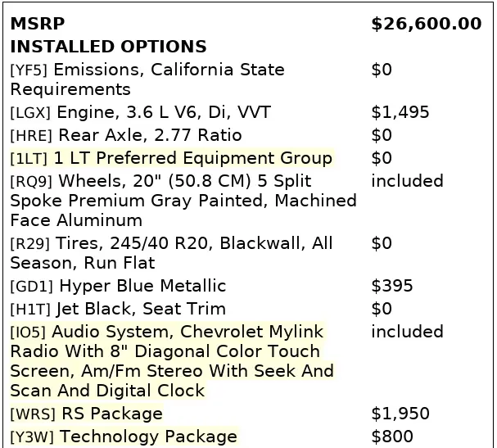The height and width of the screenshot is (448, 497).
Task: Click the 'included' price for Audio System
Action: (x=407, y=332)
